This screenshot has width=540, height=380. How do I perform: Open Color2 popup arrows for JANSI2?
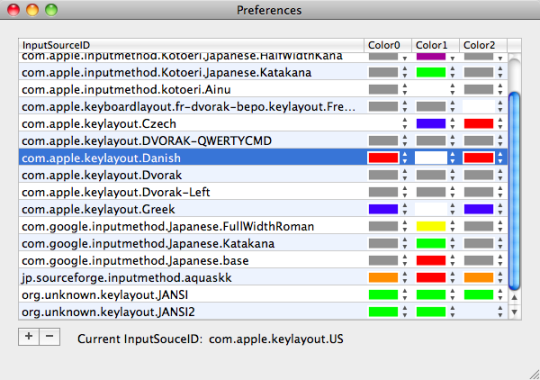pos(500,312)
